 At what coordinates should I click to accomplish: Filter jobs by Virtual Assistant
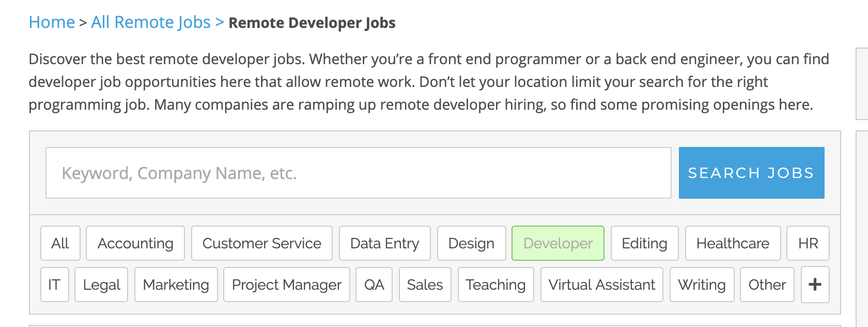[x=601, y=285]
